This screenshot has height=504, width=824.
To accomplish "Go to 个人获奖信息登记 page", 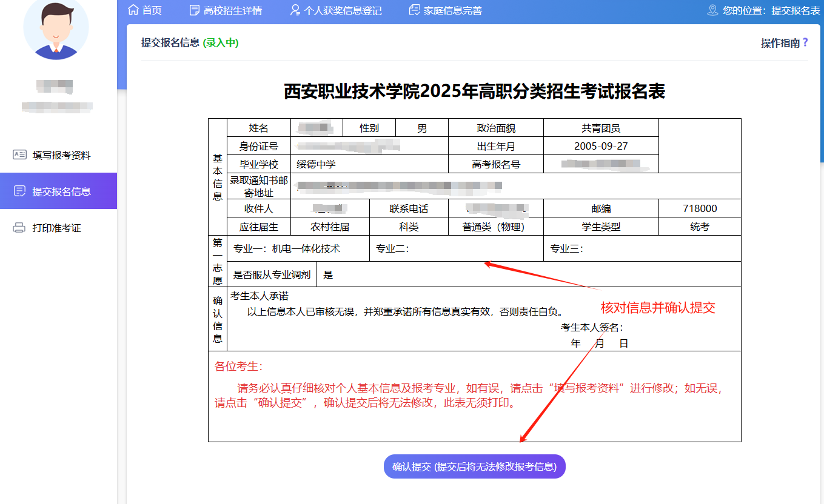I will [x=343, y=10].
